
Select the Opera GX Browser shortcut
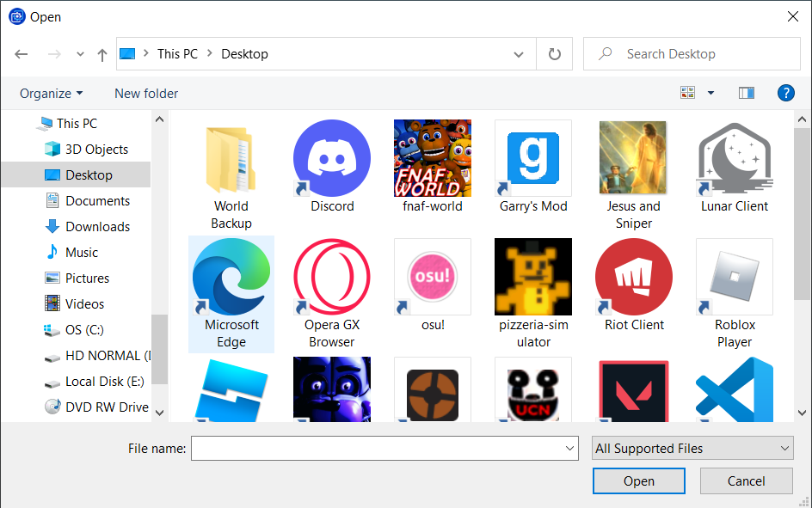pos(332,294)
